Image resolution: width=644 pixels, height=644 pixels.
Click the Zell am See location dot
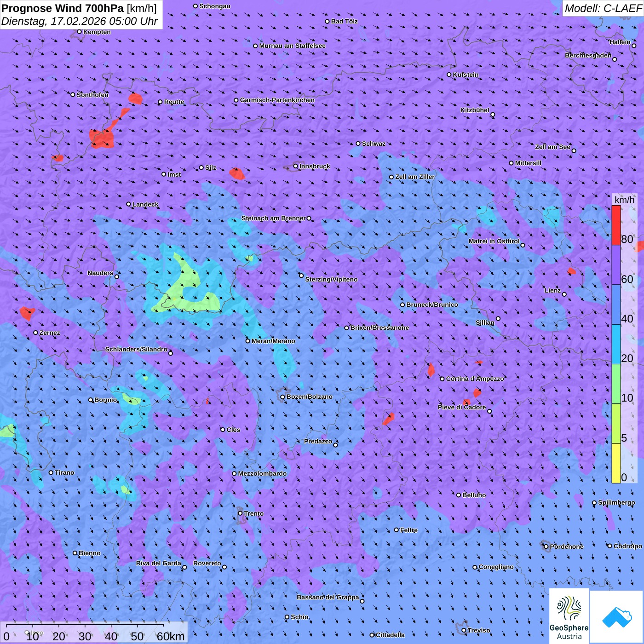pyautogui.click(x=574, y=150)
